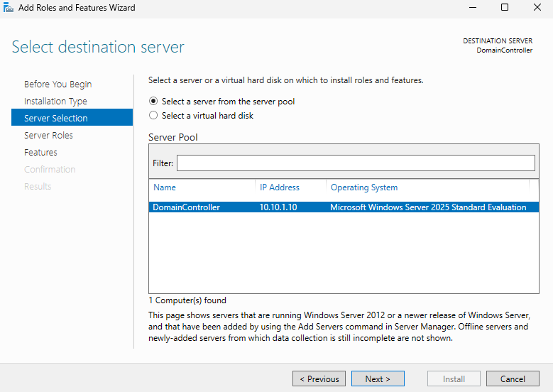Sort by the Operating System column header

(x=364, y=187)
